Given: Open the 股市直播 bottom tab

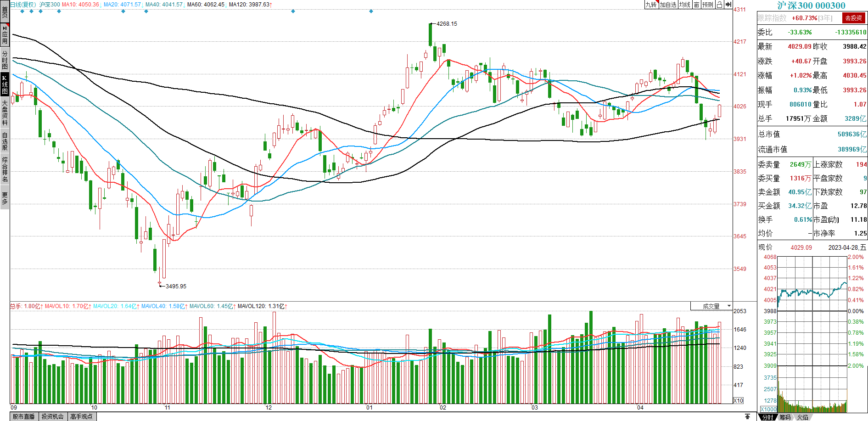Looking at the screenshot, I should [x=24, y=416].
